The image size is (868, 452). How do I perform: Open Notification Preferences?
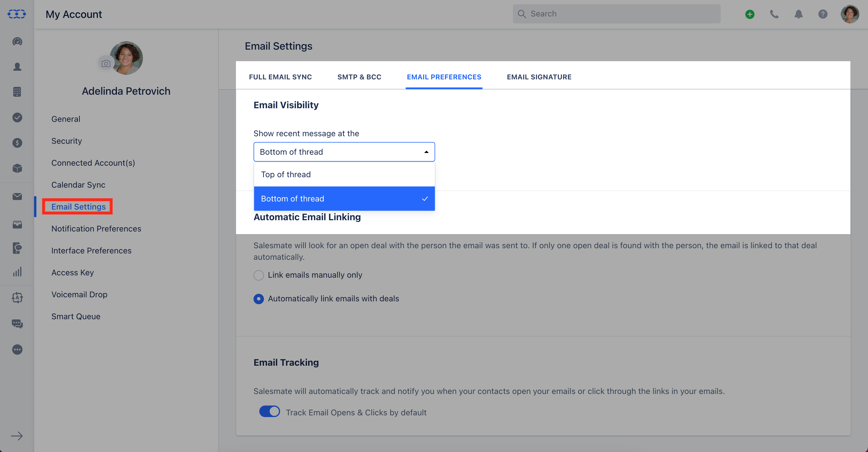point(96,228)
